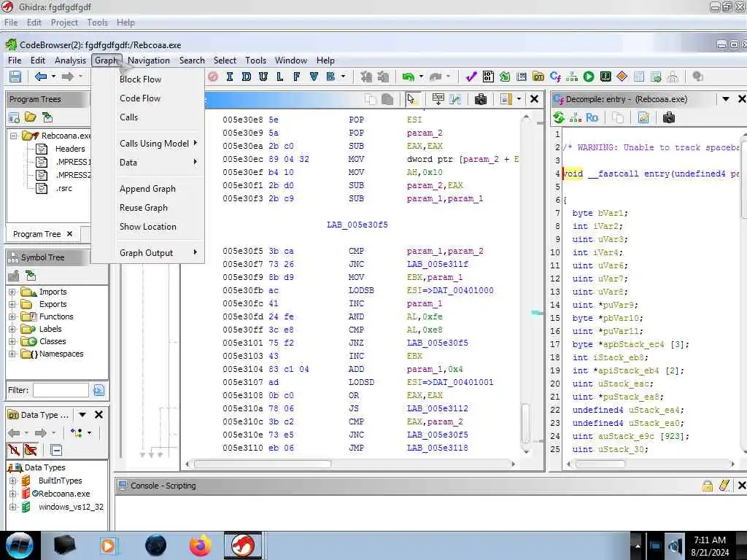Select the Headers node in Program Trees
Viewport: 747px width, 560px height.
[x=70, y=149]
